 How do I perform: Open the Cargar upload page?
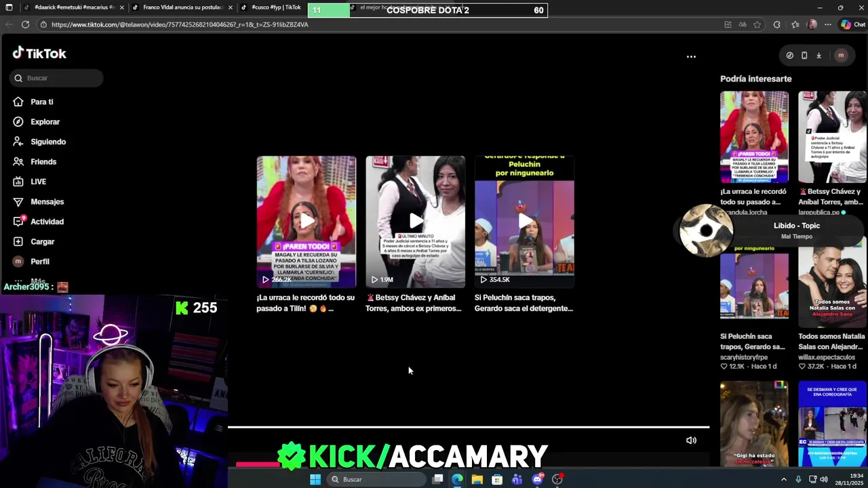(x=42, y=241)
